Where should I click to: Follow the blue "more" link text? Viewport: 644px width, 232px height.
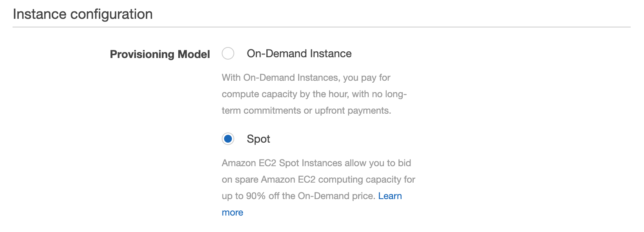click(x=232, y=212)
